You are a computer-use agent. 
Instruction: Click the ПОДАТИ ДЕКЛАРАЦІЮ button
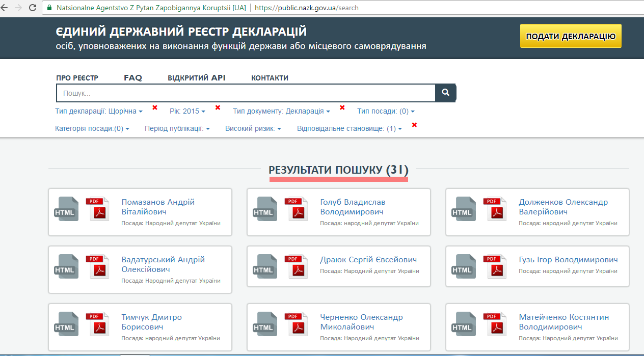(570, 36)
